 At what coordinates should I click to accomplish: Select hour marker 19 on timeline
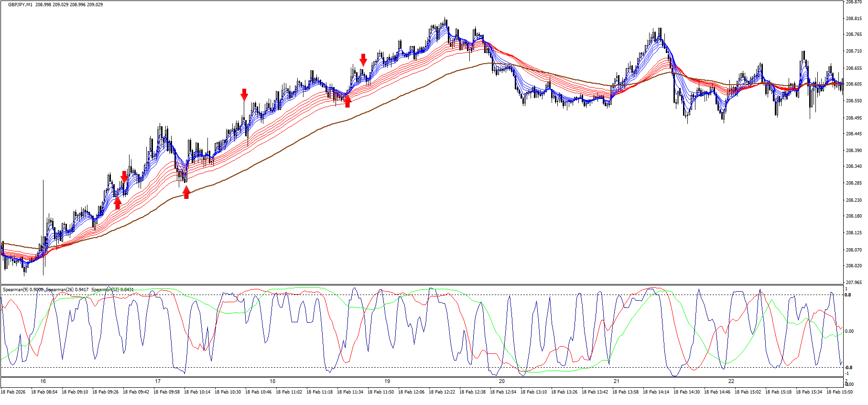(x=387, y=382)
